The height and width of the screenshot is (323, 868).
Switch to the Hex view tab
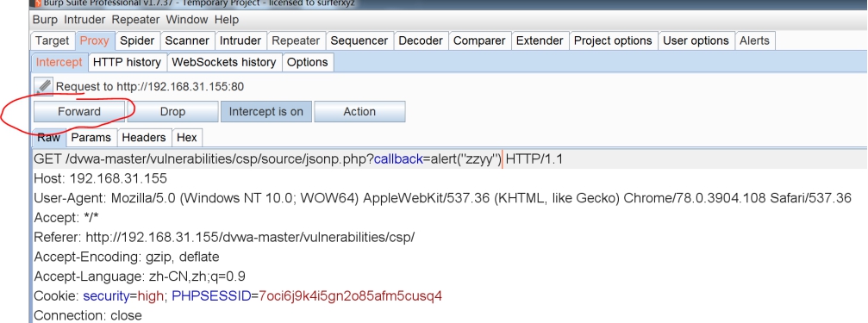(x=186, y=138)
